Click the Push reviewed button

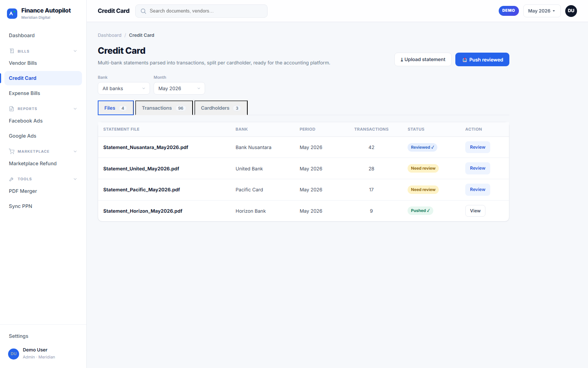(x=482, y=60)
